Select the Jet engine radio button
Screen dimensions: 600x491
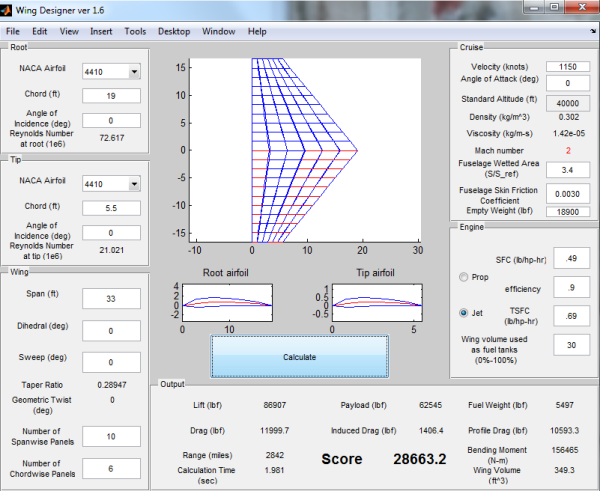point(463,313)
